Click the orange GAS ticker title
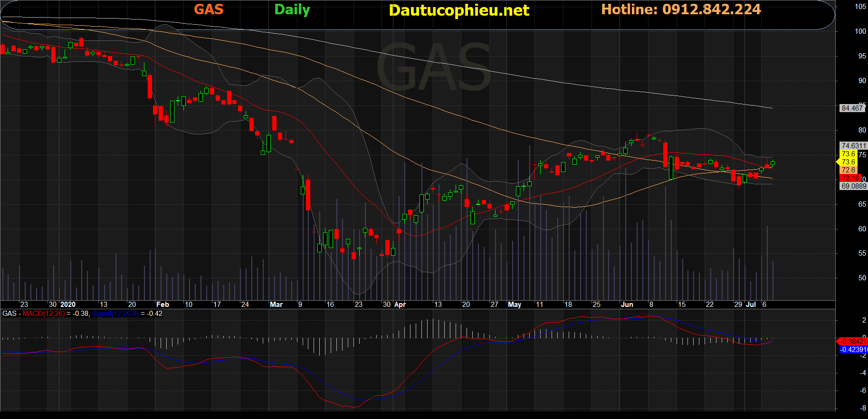 [x=209, y=10]
